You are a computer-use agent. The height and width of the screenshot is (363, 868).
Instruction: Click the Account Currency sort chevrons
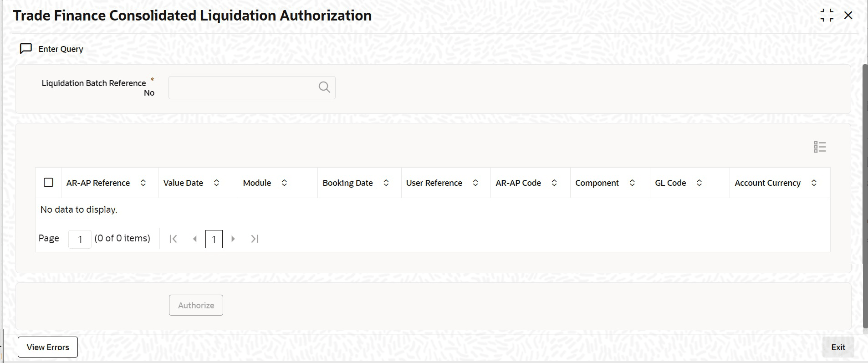coord(814,183)
